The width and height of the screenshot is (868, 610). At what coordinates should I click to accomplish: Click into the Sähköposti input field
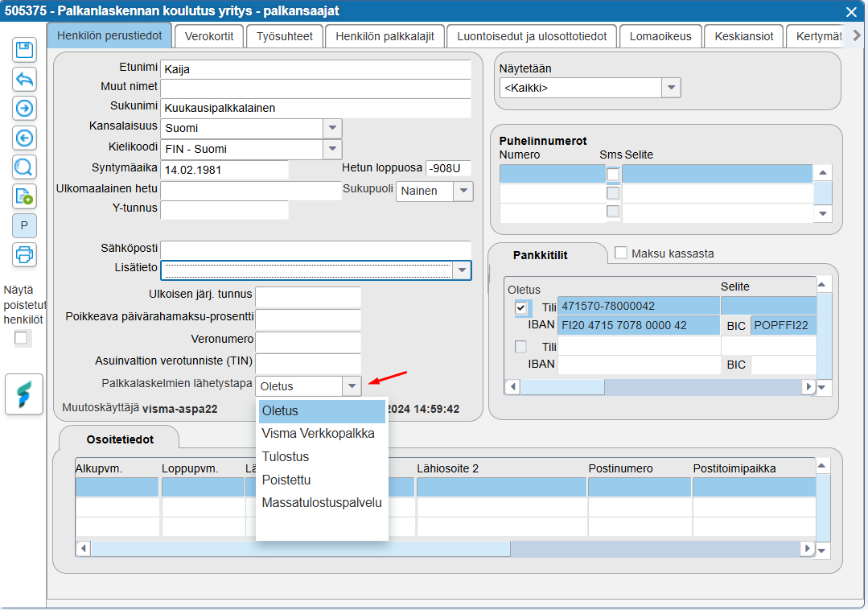[315, 249]
